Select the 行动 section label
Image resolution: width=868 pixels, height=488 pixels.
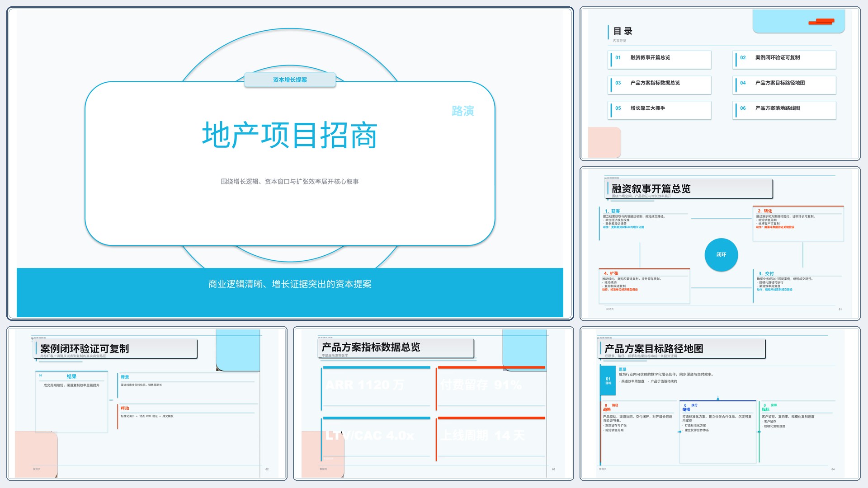[x=125, y=408]
